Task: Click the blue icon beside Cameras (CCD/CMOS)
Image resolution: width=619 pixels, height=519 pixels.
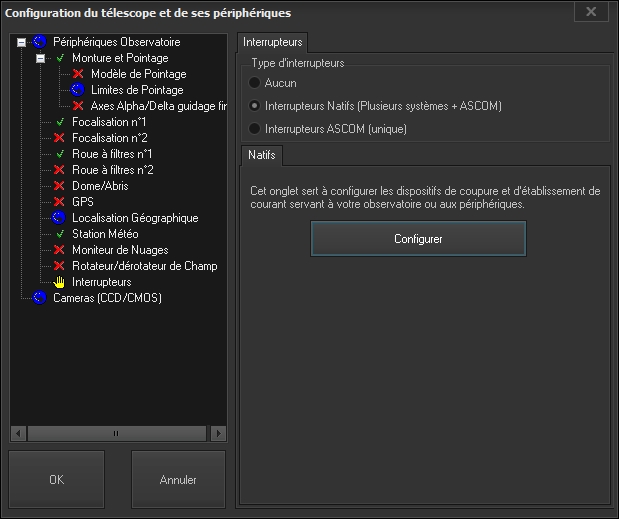Action: 40,298
